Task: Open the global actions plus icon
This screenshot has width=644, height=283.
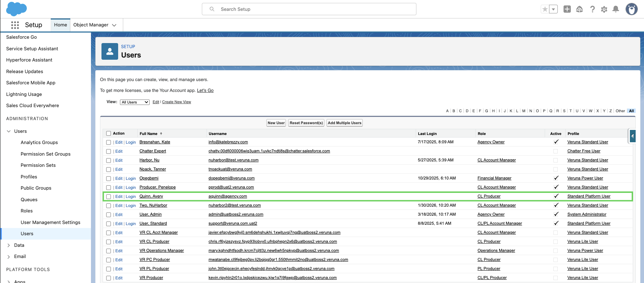Action: tap(567, 9)
